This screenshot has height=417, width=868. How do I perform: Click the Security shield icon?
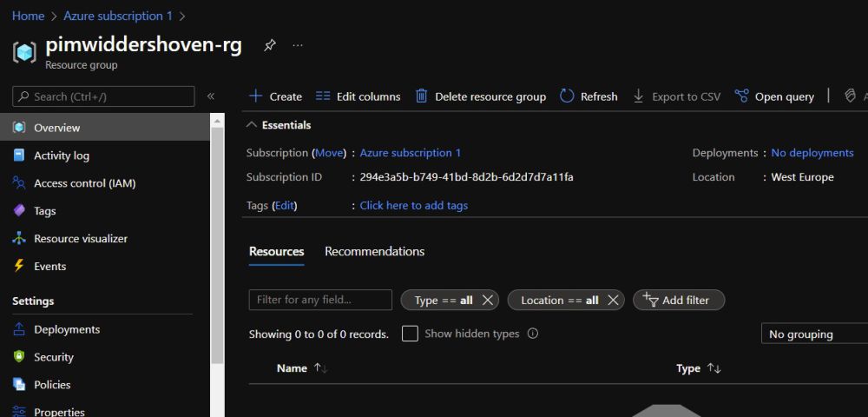click(x=19, y=357)
